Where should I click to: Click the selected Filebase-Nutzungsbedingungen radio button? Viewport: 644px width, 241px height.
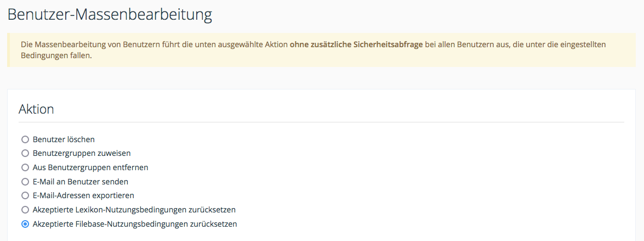[x=25, y=224]
